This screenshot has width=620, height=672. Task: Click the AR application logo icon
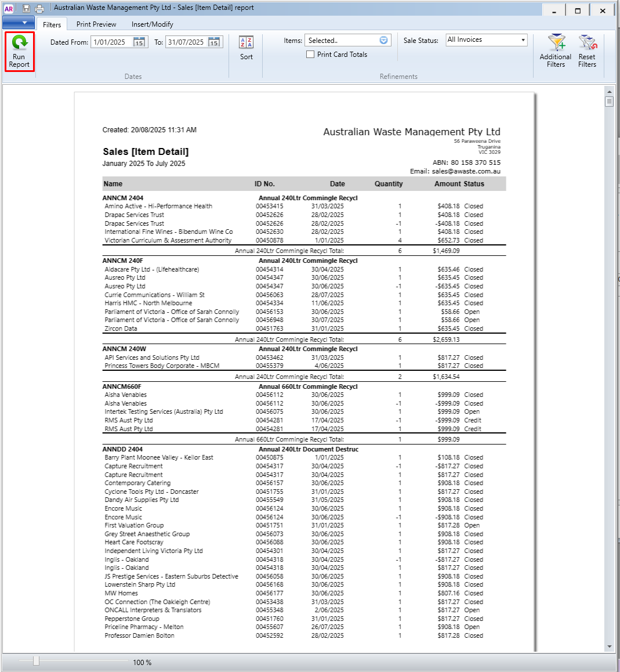click(x=9, y=8)
